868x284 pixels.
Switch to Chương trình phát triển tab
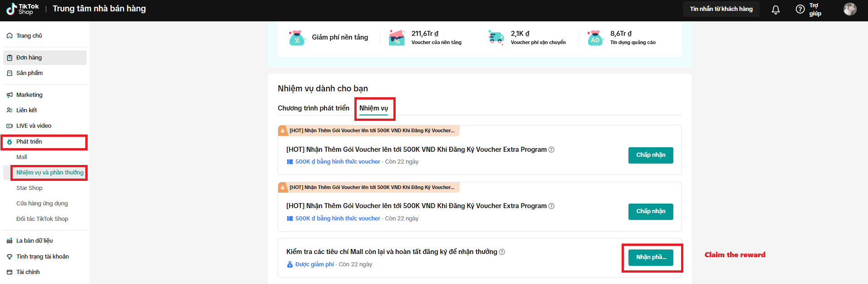pos(314,108)
